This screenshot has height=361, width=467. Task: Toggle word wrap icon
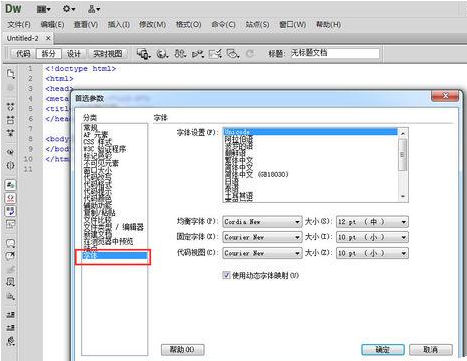point(10,211)
